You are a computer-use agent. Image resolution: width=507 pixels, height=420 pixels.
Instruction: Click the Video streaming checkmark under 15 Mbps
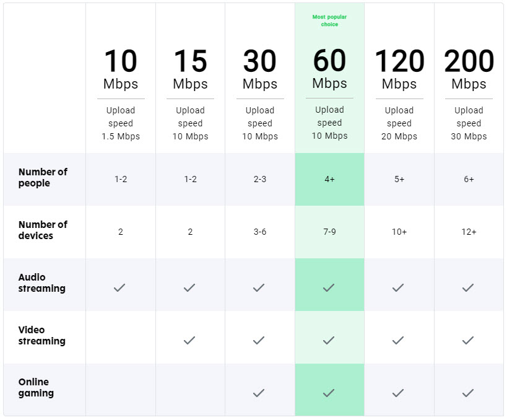coord(189,340)
